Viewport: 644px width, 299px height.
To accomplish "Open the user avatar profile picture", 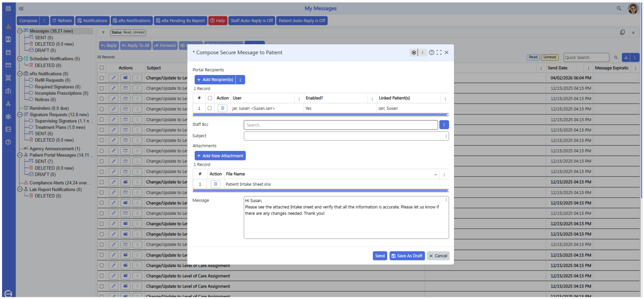I will 633,8.
